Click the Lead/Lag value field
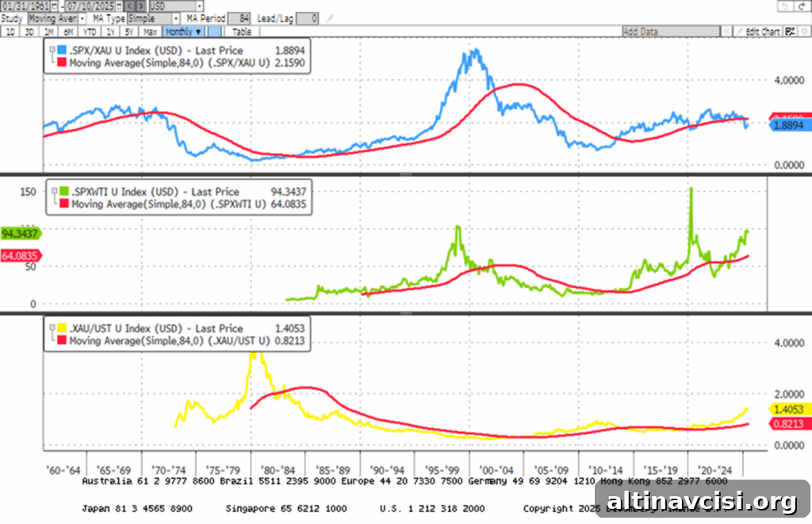812x524 pixels. click(307, 19)
